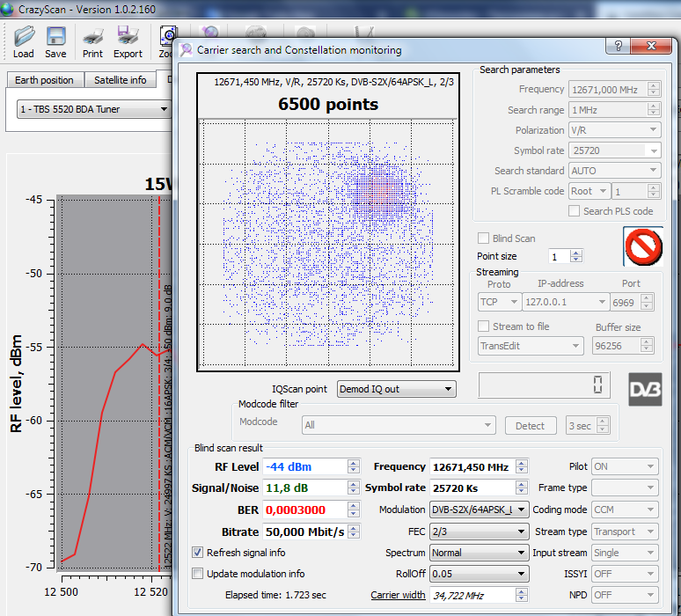Open the TBS 5520 BDA Tuner dropdown

(93, 109)
